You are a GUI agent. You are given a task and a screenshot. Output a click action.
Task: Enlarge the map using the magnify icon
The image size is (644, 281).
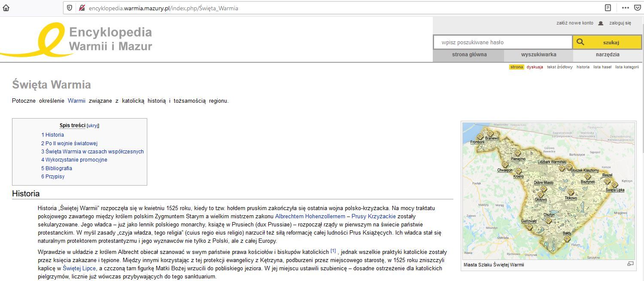(x=630, y=264)
